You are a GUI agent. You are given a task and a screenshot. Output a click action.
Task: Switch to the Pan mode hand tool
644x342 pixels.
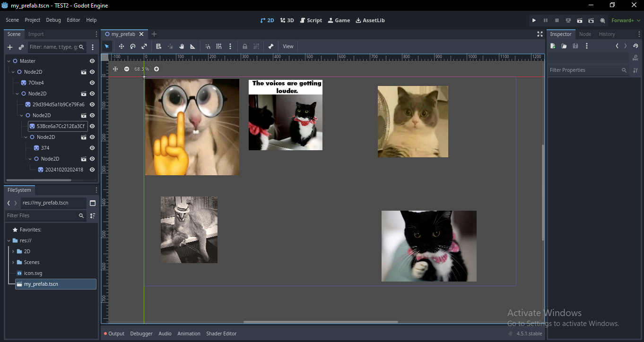[181, 46]
